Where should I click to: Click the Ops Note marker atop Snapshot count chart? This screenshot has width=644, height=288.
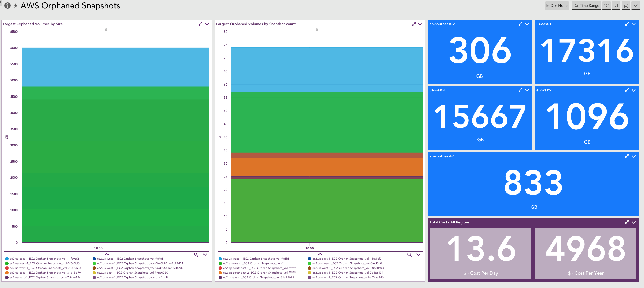(317, 29)
